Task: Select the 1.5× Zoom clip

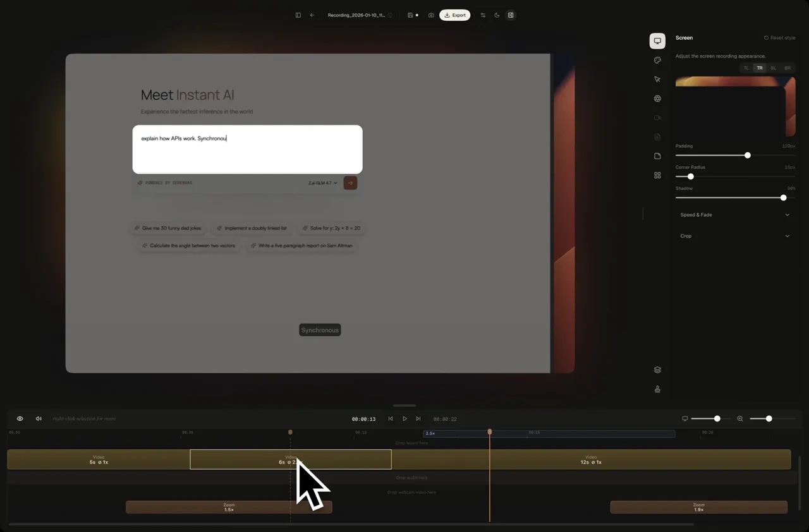Action: pyautogui.click(x=229, y=507)
